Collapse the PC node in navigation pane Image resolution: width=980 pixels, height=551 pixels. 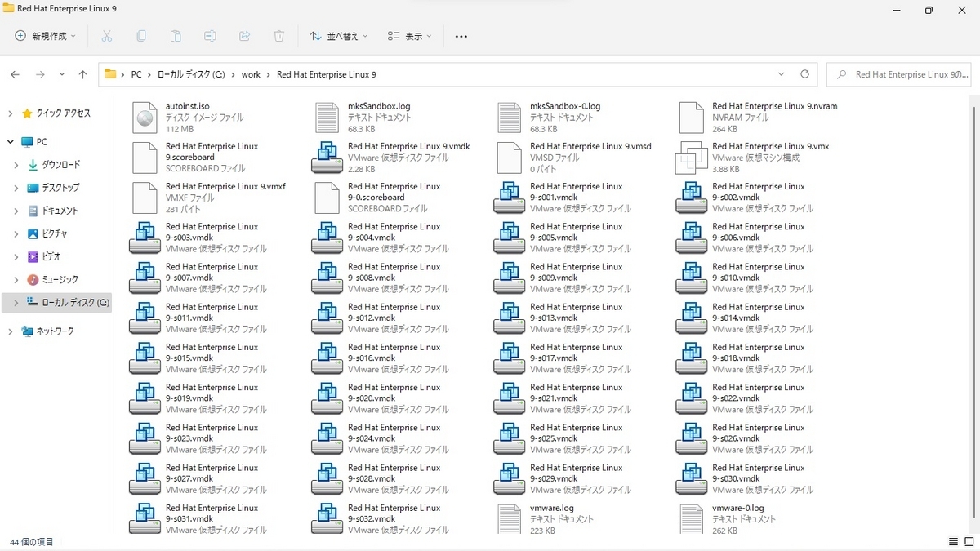11,141
